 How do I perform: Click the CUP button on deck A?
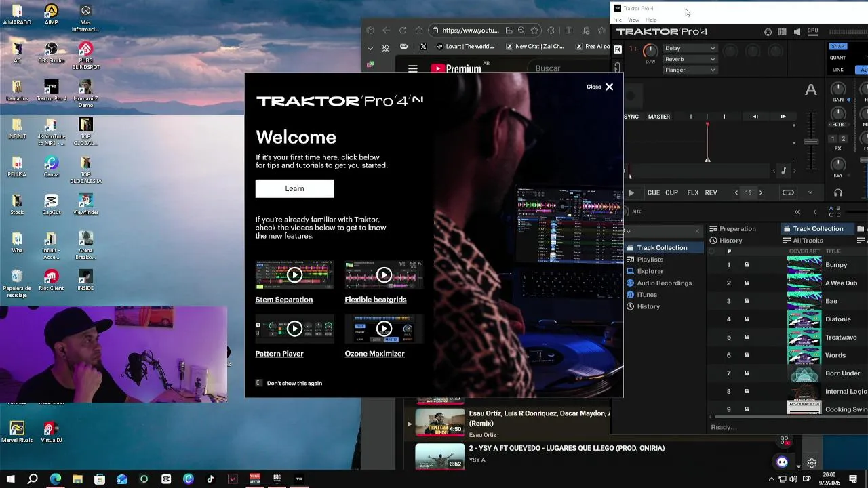(671, 192)
